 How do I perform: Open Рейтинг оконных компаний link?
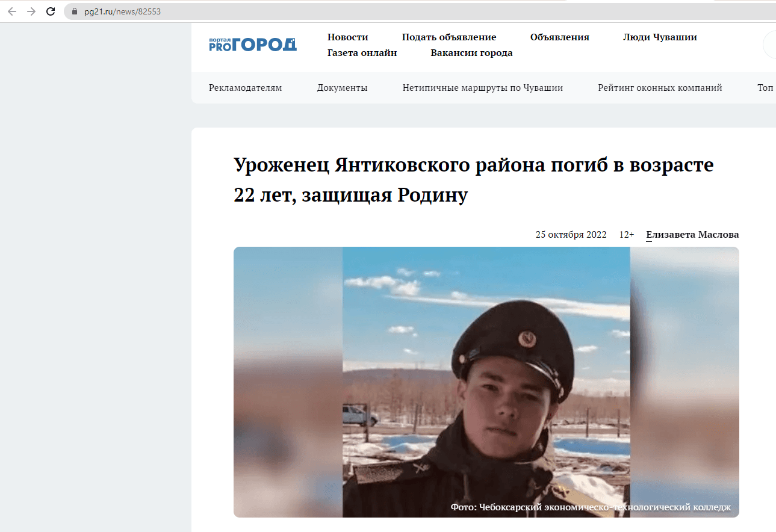(660, 88)
